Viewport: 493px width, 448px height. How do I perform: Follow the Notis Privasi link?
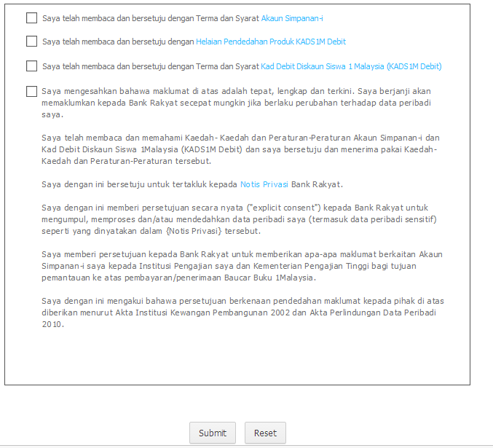tap(264, 184)
